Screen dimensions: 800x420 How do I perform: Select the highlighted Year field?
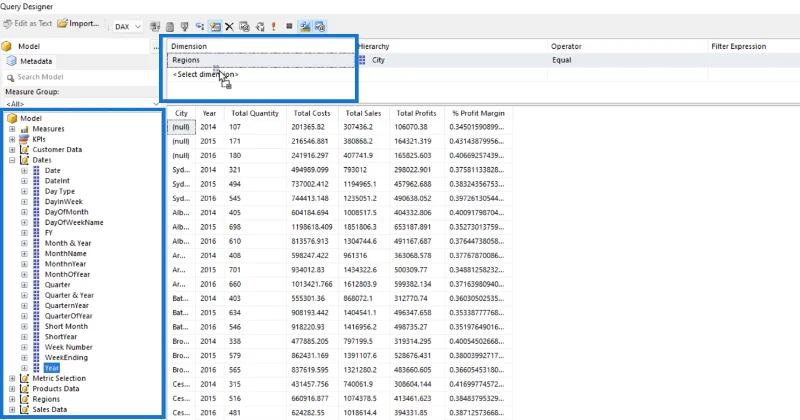pyautogui.click(x=52, y=368)
